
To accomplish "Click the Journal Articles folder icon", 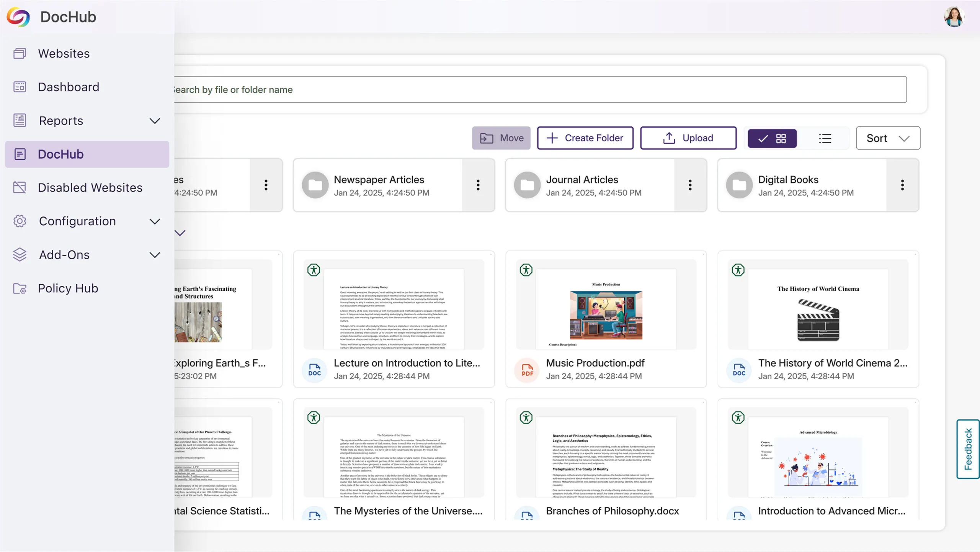I will 527,185.
